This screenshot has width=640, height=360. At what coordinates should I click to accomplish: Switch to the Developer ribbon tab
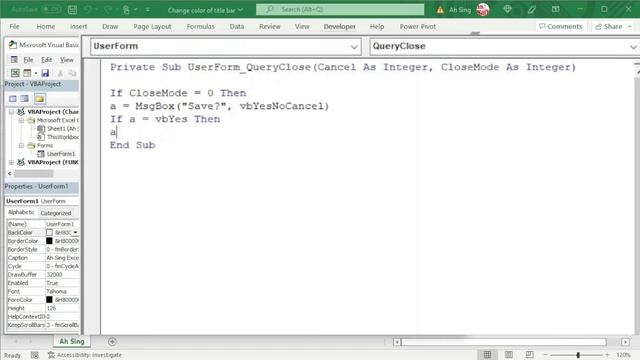[340, 27]
